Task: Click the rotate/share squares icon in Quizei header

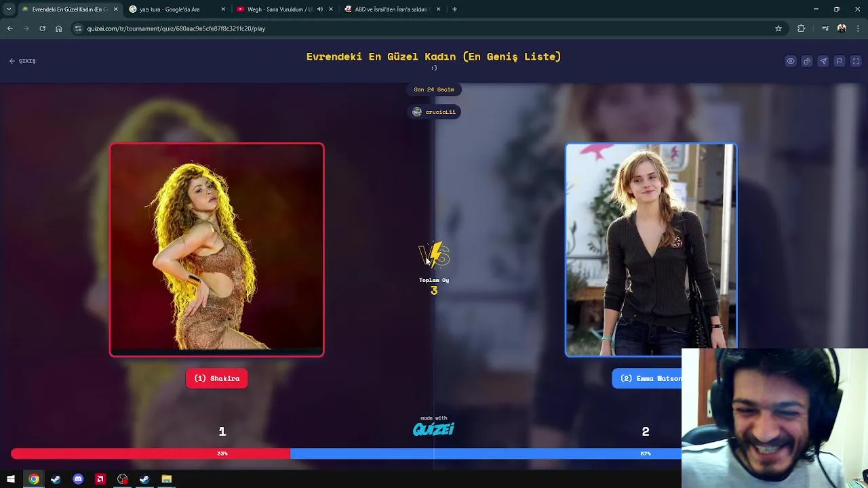Action: point(807,61)
